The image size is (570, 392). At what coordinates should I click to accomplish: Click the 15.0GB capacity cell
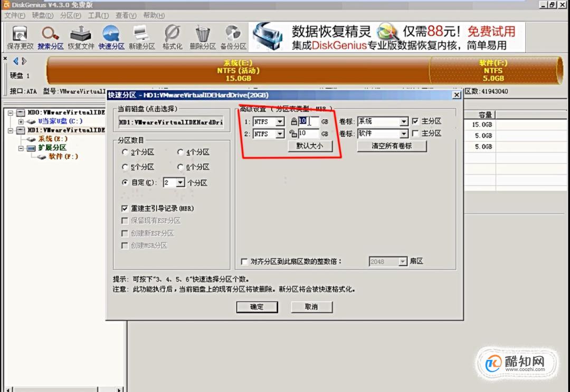click(482, 125)
